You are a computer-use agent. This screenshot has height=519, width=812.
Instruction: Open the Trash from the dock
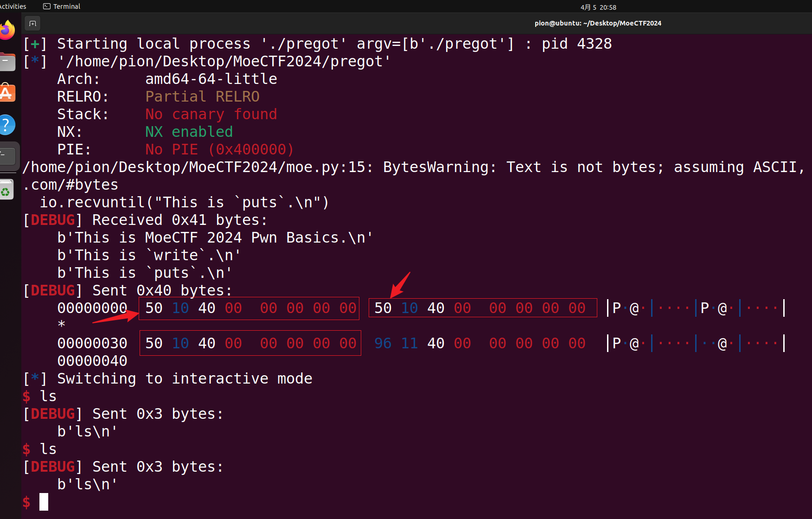(7, 189)
